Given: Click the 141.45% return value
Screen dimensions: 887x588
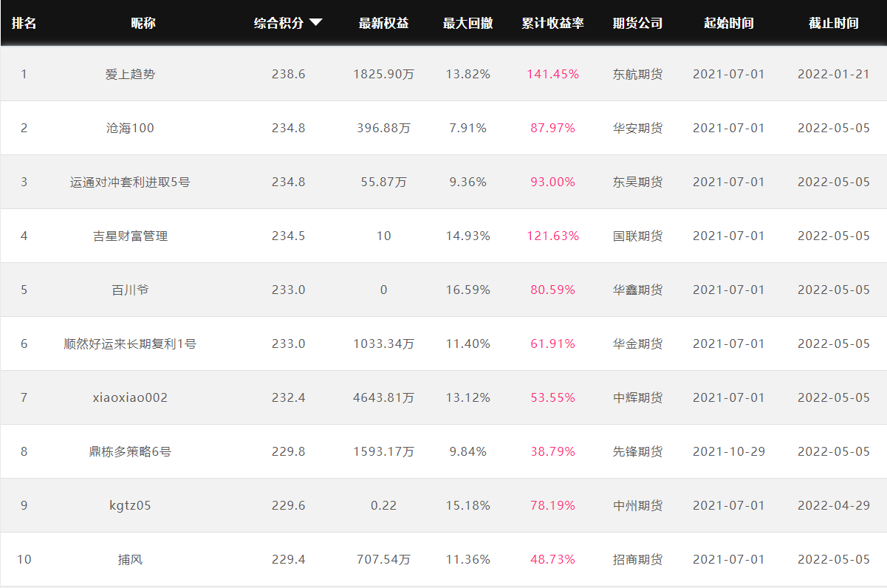Looking at the screenshot, I should coord(552,74).
